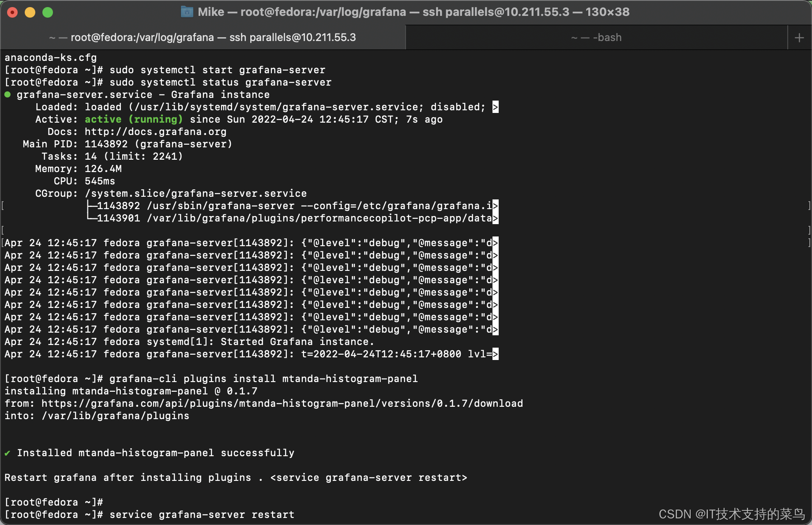Maximize the terminal window with green button
This screenshot has width=812, height=525.
[x=48, y=12]
